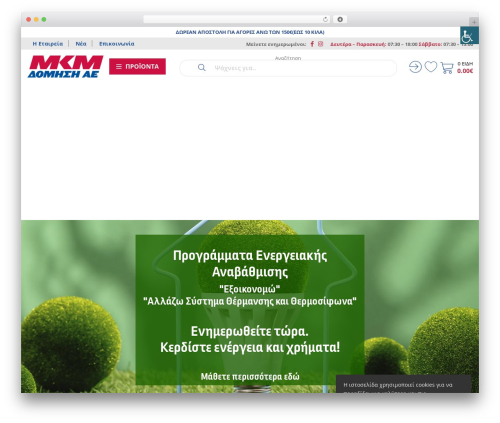500x423 pixels.
Task: Open Επικοινωνία contact page
Action: [117, 44]
